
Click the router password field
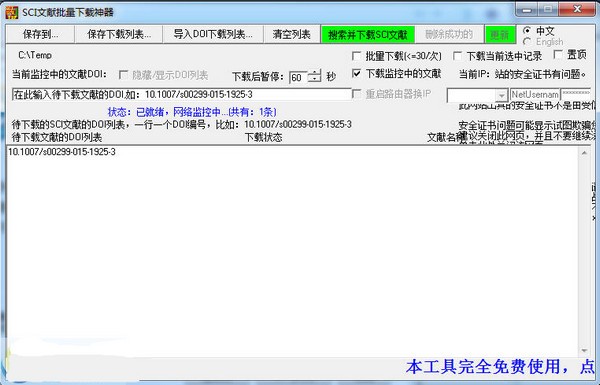click(576, 95)
